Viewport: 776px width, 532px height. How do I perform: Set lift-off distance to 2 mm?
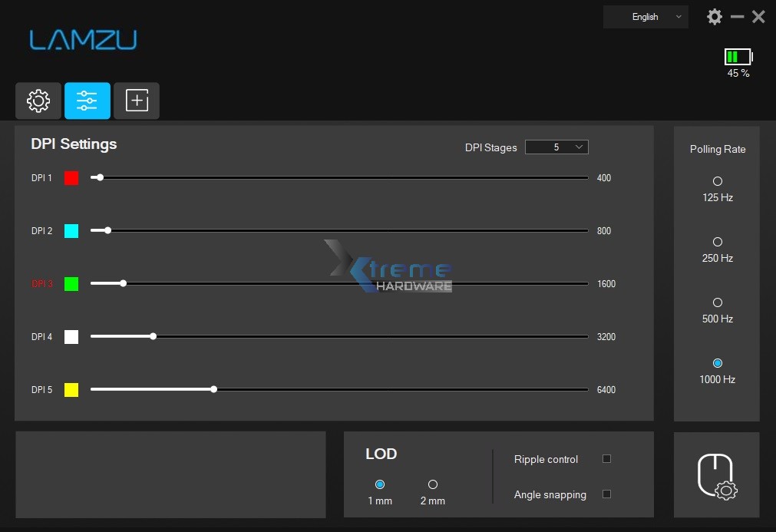click(432, 484)
